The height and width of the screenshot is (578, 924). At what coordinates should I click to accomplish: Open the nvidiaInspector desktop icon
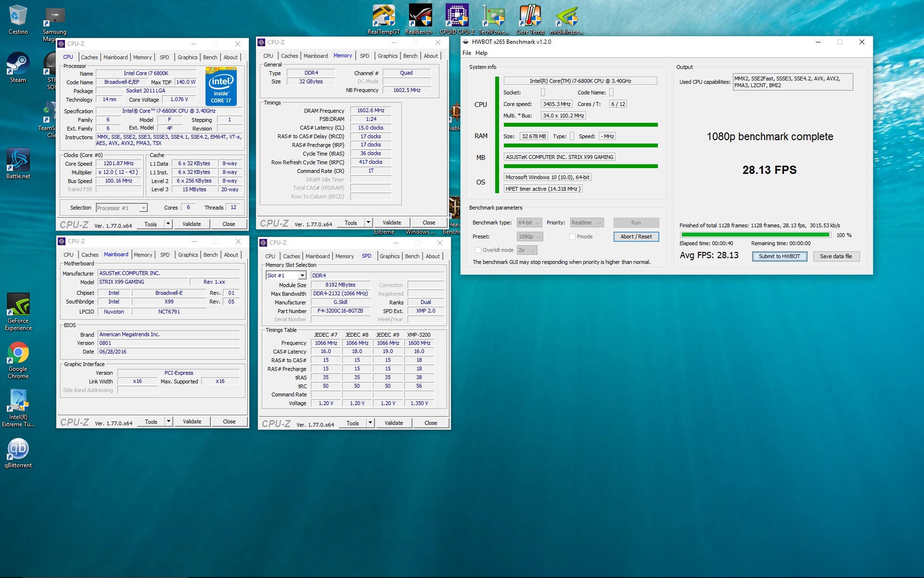[x=566, y=19]
